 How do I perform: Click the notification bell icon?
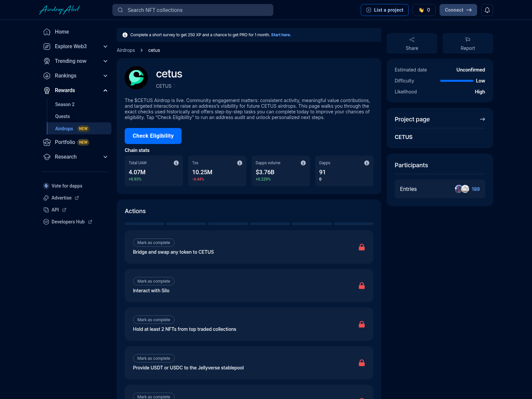487,10
